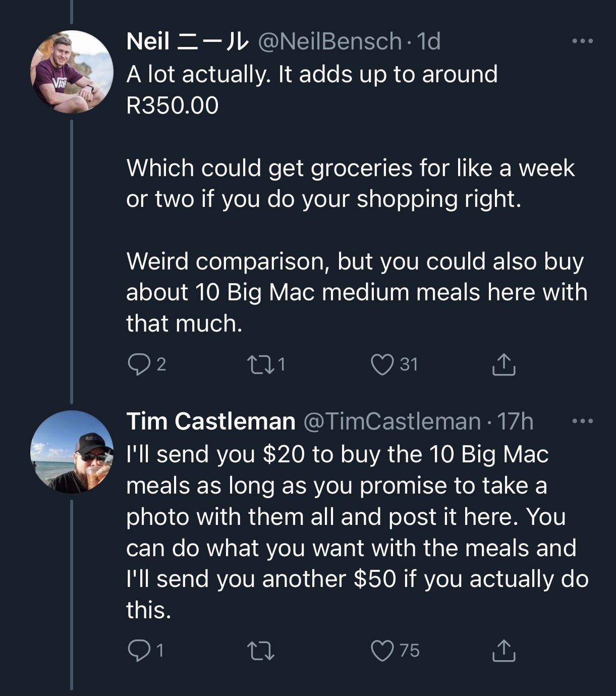616x696 pixels.
Task: Open Tim's tweet 17h timestamp
Action: pyautogui.click(x=515, y=421)
